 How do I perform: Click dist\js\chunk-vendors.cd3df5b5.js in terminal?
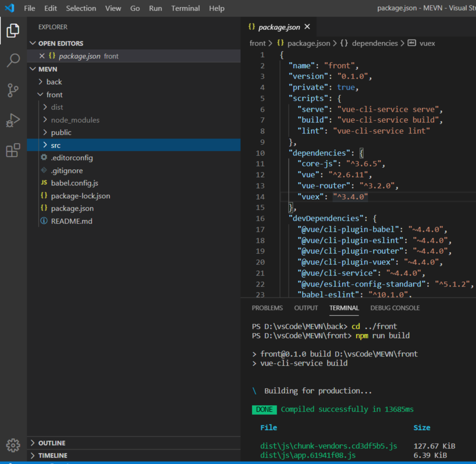329,446
